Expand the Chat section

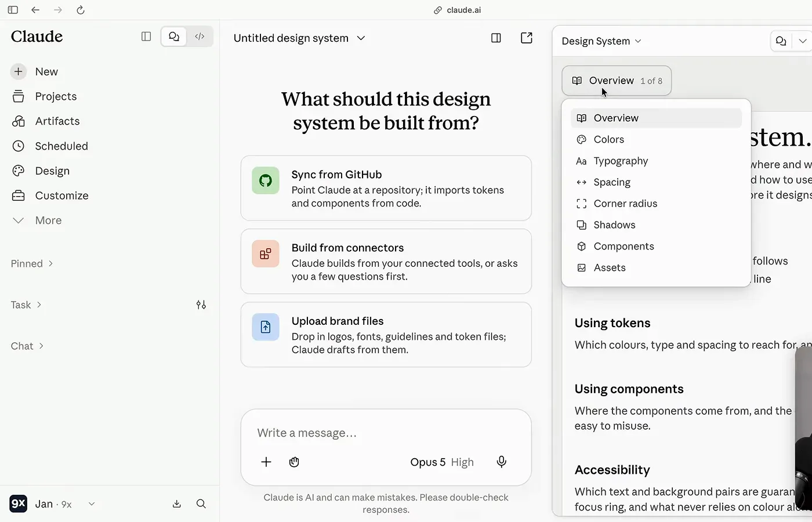(x=27, y=346)
